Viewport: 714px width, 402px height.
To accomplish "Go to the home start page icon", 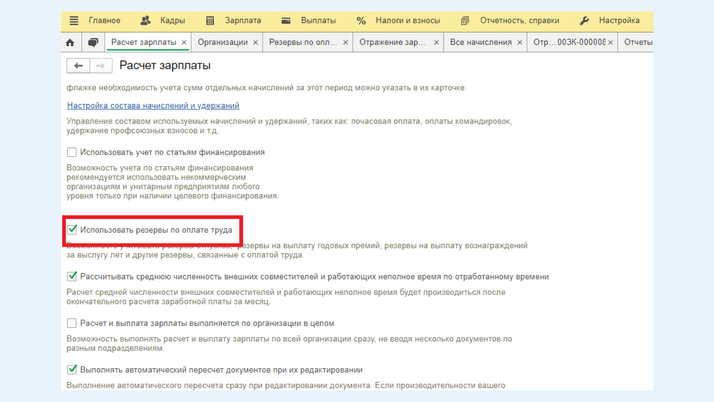I will pyautogui.click(x=70, y=42).
